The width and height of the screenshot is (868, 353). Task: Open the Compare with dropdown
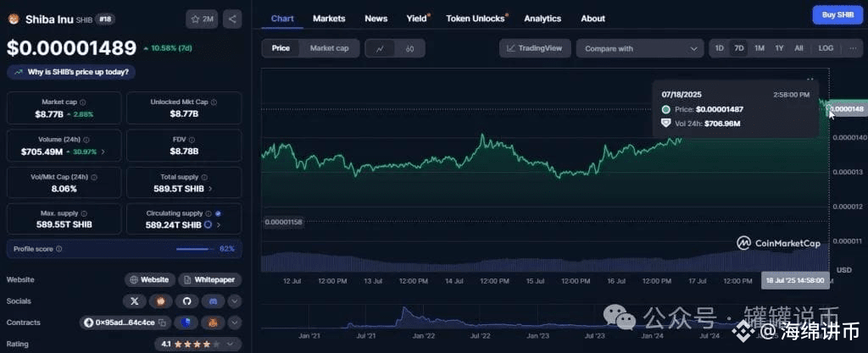(640, 48)
